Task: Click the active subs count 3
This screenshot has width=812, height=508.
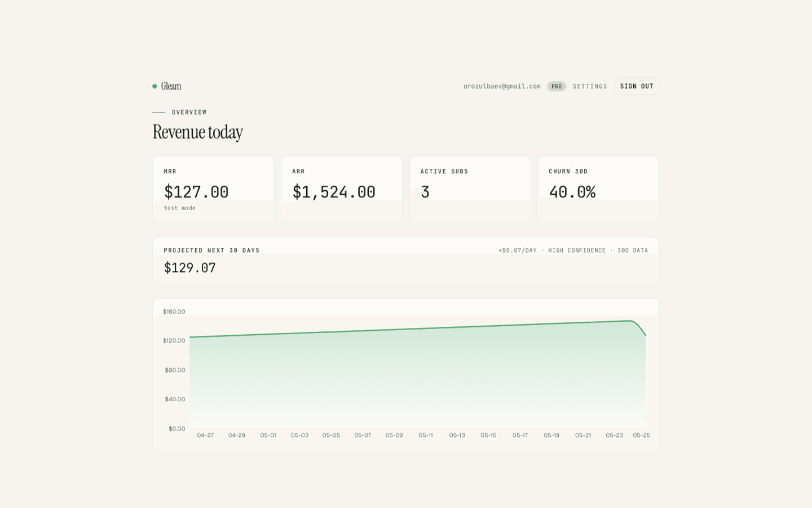Action: tap(425, 192)
